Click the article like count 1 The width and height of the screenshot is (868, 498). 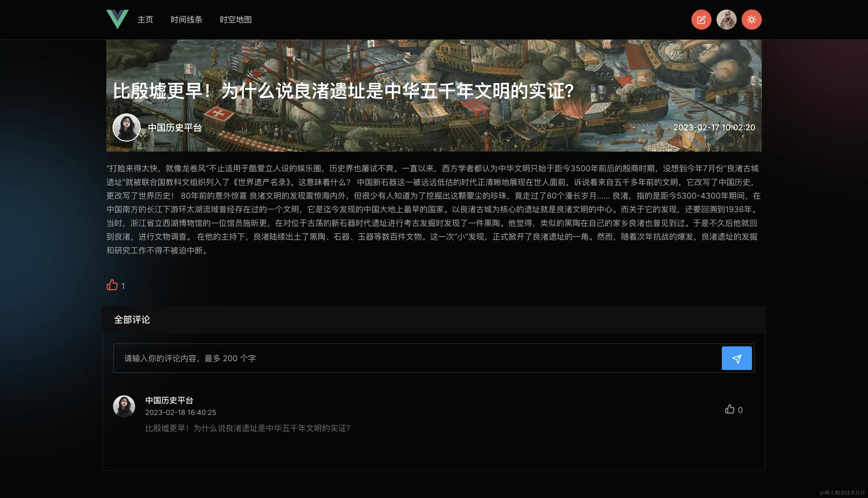tap(123, 286)
